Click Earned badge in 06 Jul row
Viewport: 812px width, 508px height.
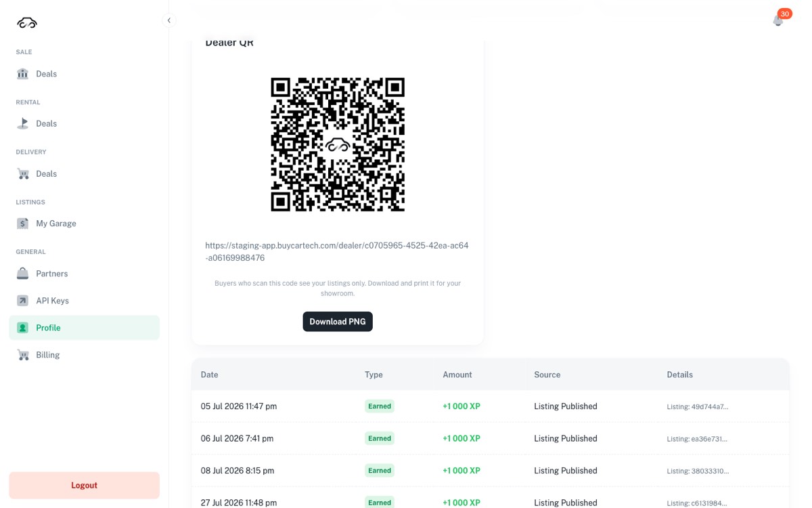380,439
